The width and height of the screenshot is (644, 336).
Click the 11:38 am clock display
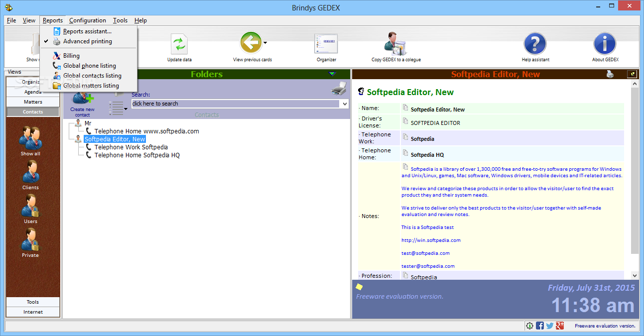click(593, 305)
